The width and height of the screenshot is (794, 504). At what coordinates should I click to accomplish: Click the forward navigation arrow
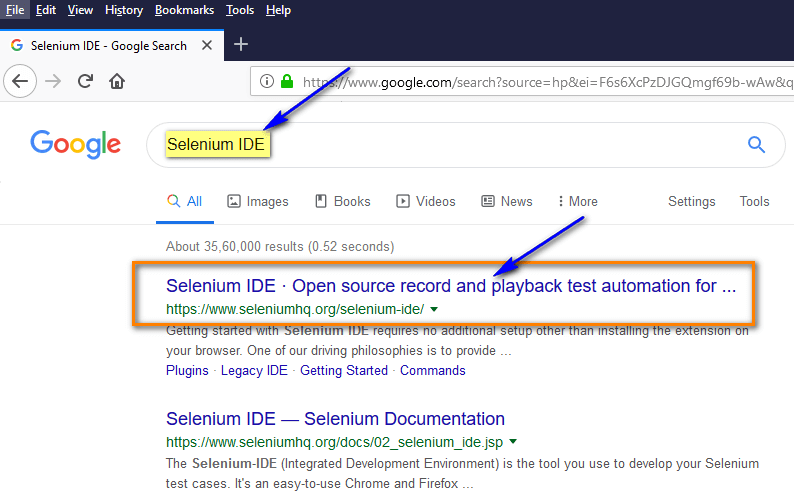click(x=53, y=81)
